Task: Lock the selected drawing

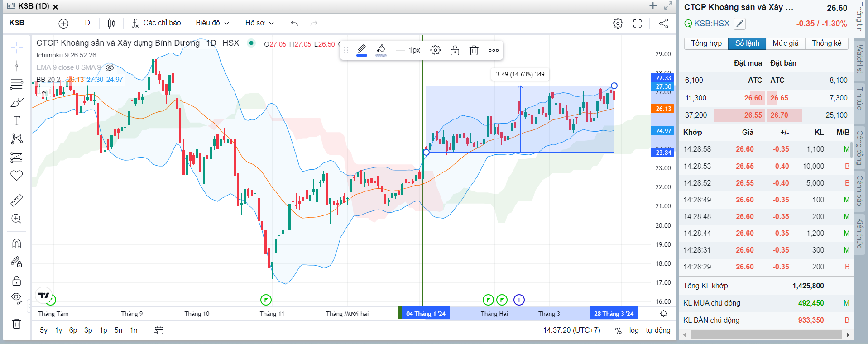Action: 455,50
